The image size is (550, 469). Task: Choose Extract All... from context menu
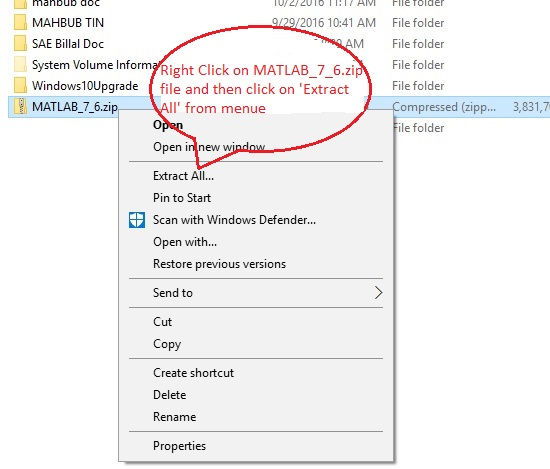[183, 176]
